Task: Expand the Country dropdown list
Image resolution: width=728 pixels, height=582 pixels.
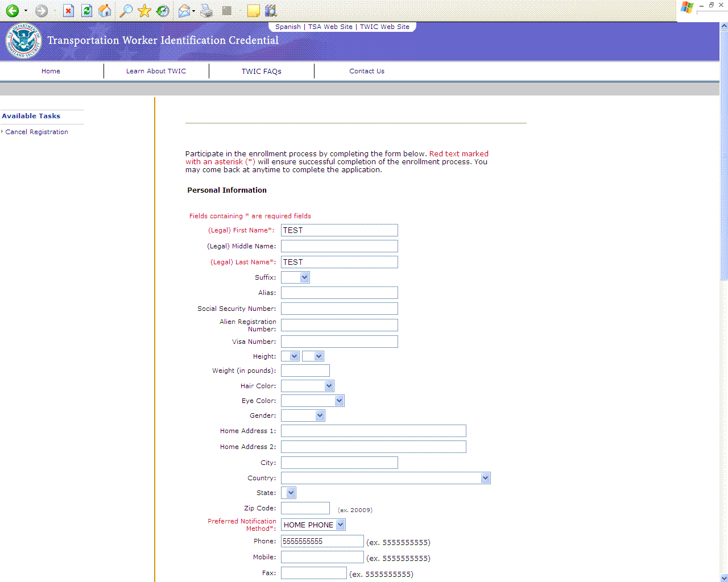Action: click(485, 478)
